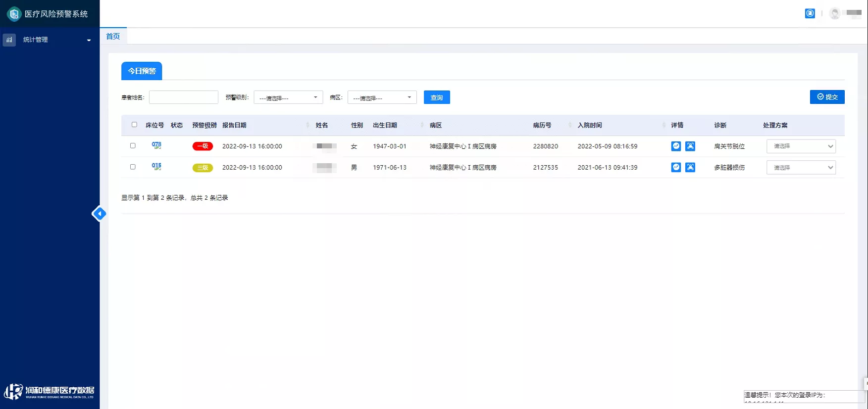Open 处理方案 dropdown for 多脏器损伤 row

tap(801, 168)
